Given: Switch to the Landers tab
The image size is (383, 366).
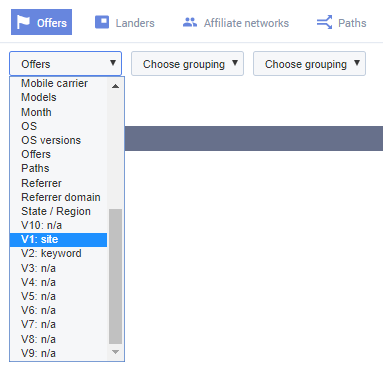Looking at the screenshot, I should [x=125, y=23].
